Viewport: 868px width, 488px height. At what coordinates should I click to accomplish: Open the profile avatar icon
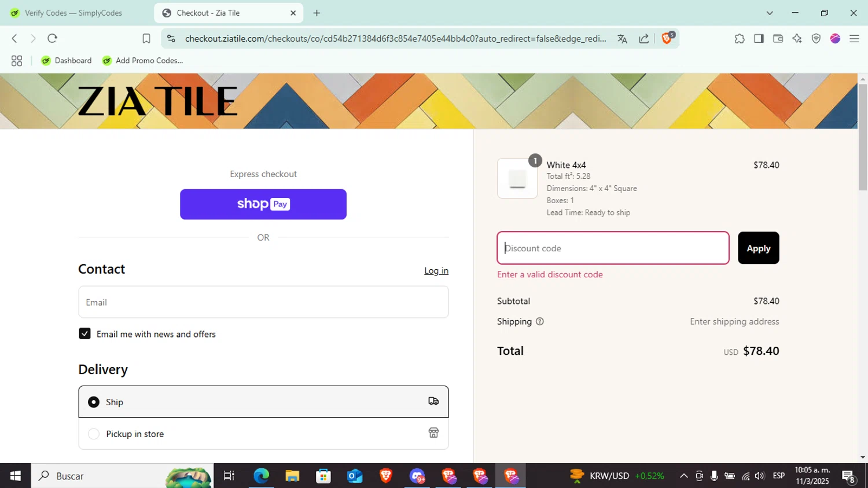[835, 39]
